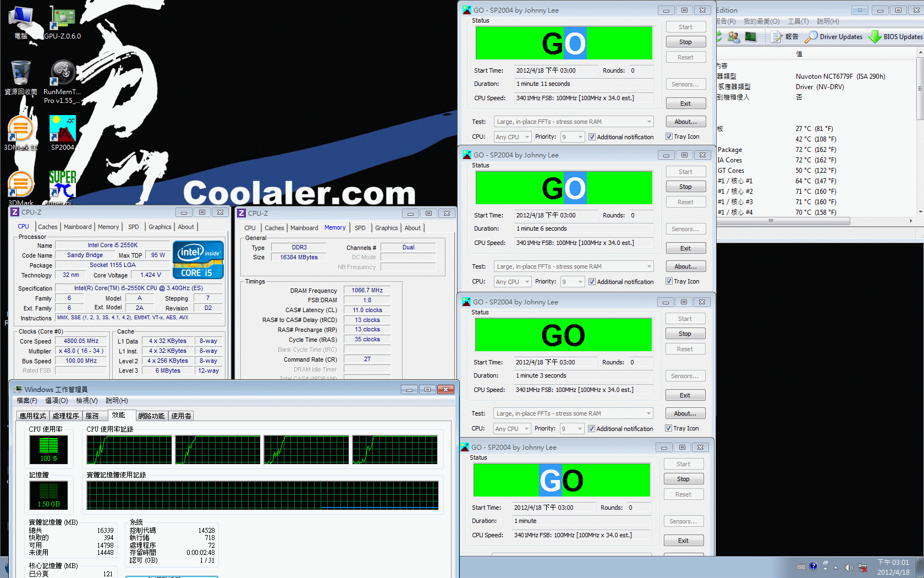Select the 'Nuvoton NCT6779F' value in EVEREST

[840, 77]
